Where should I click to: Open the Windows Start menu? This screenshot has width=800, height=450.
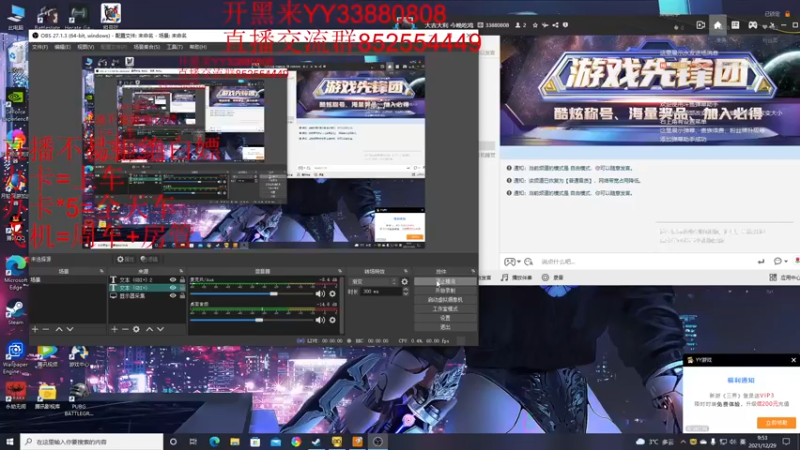pyautogui.click(x=10, y=442)
